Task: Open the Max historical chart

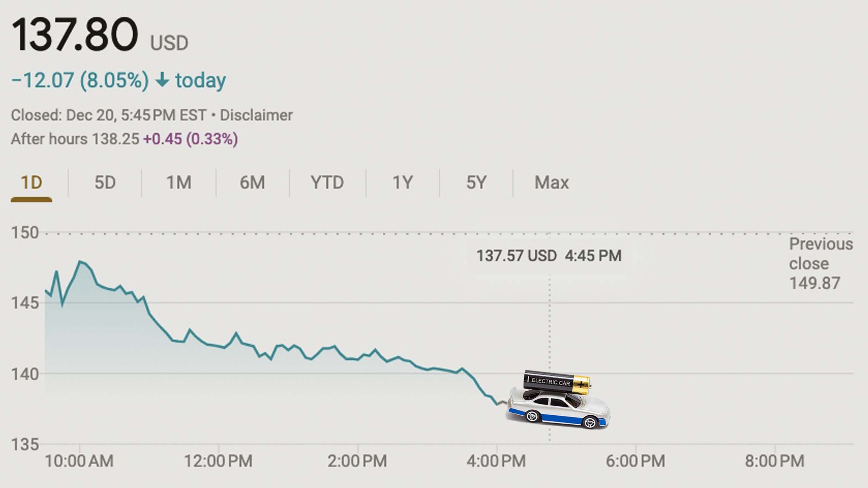Action: [x=552, y=182]
